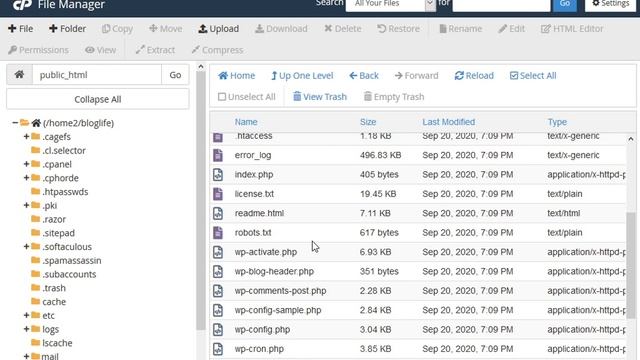Expand the .cagefs folder
The width and height of the screenshot is (640, 360).
[26, 136]
